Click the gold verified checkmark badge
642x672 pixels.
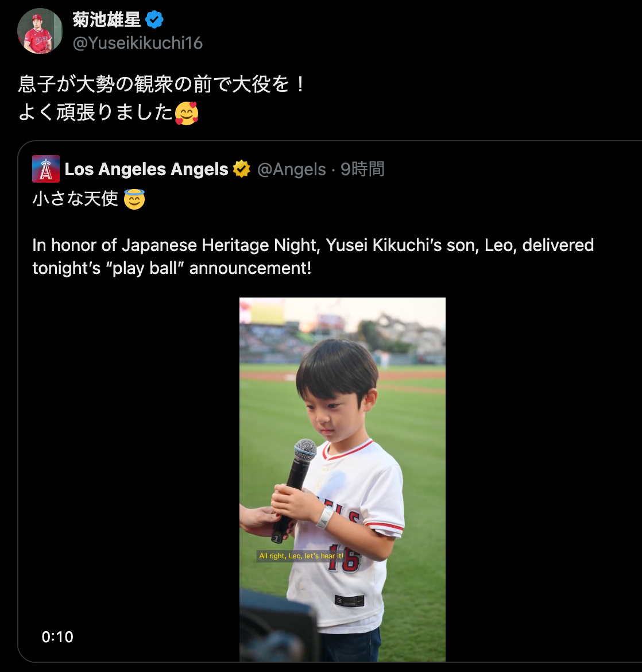tap(242, 169)
